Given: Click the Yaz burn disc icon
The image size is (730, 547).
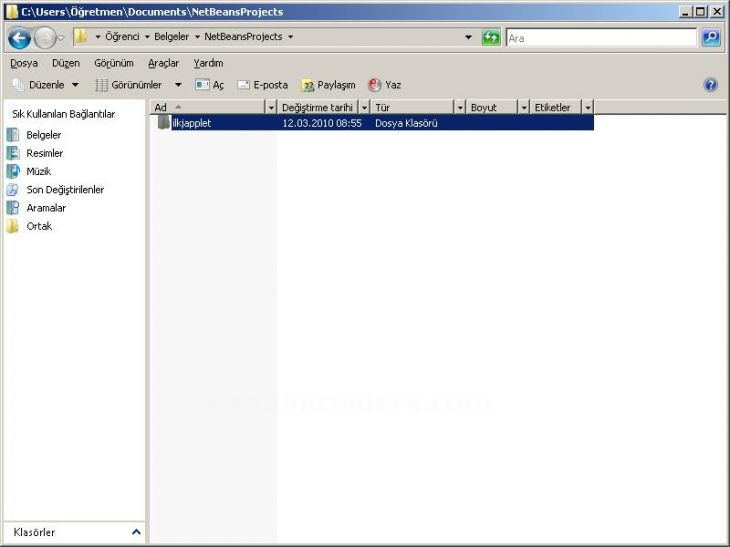Looking at the screenshot, I should click(x=374, y=85).
